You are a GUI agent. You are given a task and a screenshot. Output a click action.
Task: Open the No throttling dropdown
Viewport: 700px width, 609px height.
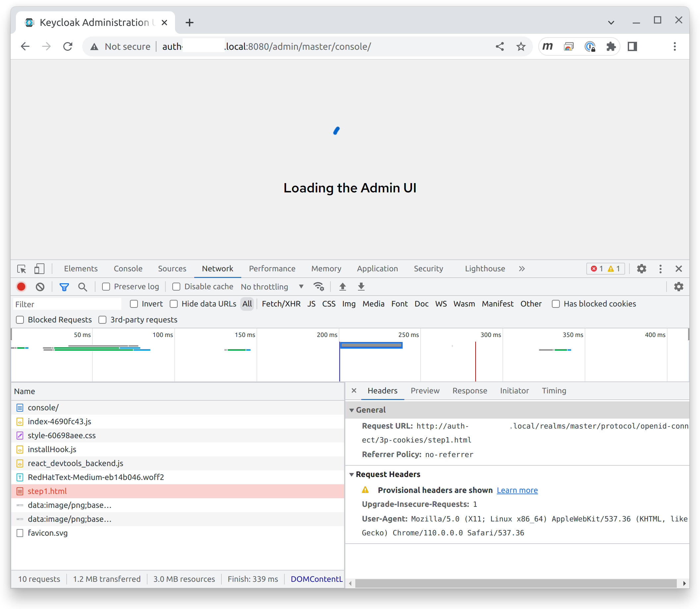[x=272, y=287]
